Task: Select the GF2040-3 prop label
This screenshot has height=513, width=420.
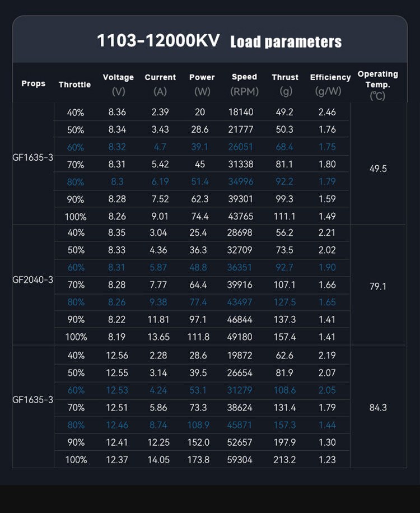Action: (33, 279)
